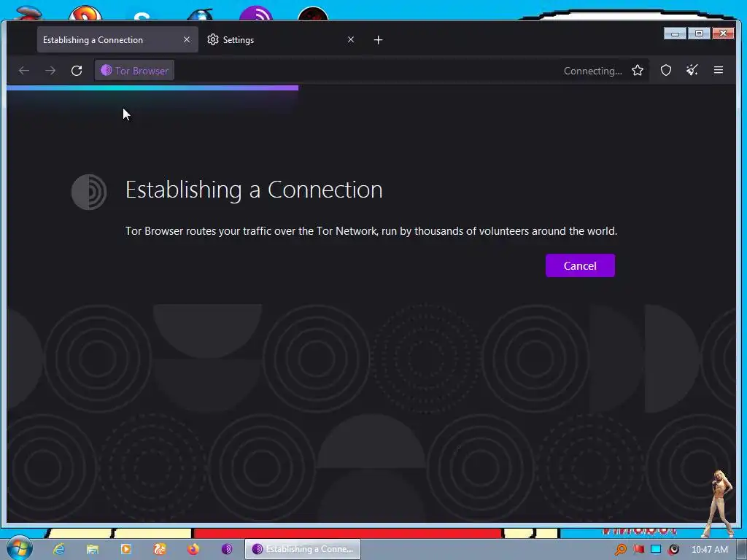Click the Establishing a Connection heading

click(x=254, y=190)
